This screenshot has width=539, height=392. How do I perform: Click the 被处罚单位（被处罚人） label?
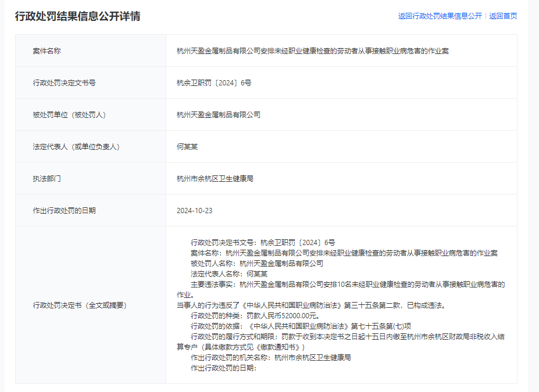(x=69, y=114)
